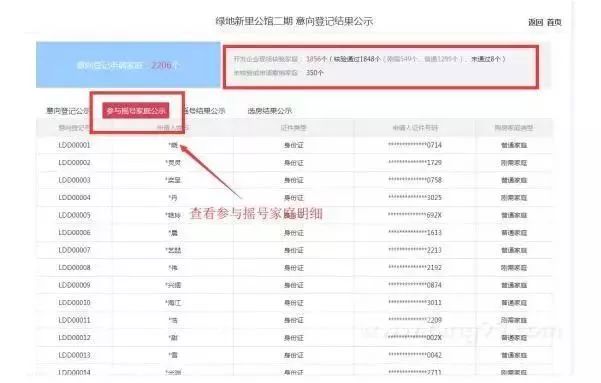The width and height of the screenshot is (601, 383).
Task: Click the 身份证 cell in row LDD00012
Action: (294, 338)
